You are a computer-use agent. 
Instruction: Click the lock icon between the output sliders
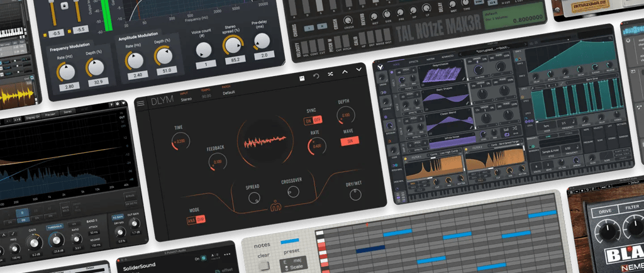tap(65, 6)
